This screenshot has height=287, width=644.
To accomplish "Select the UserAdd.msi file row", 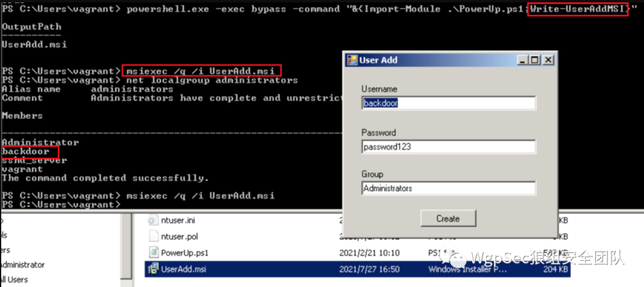I will (357, 269).
